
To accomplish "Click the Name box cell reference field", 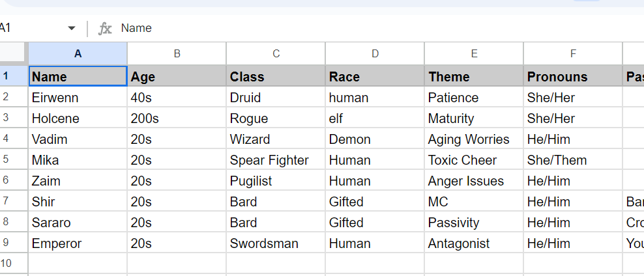I will (26, 28).
